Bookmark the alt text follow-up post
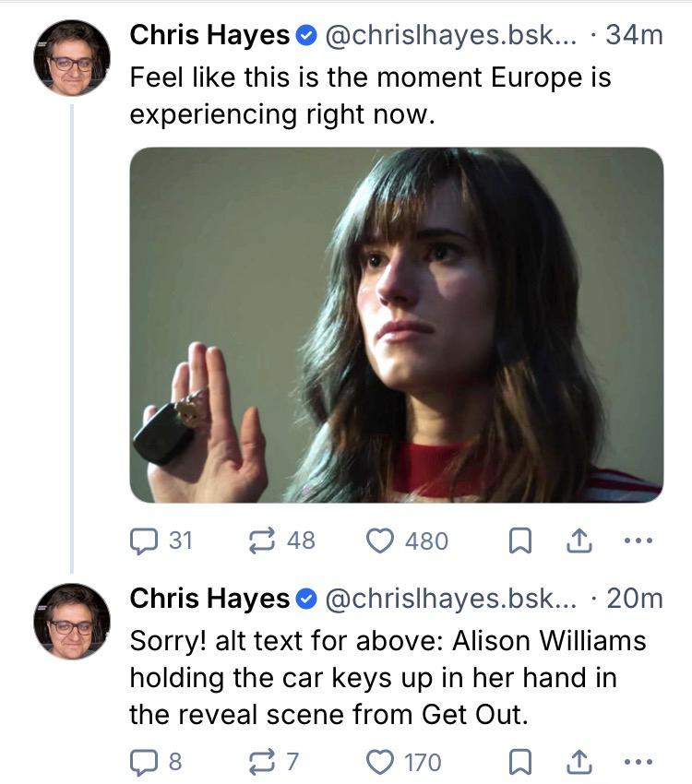The image size is (692, 784). coord(520,763)
